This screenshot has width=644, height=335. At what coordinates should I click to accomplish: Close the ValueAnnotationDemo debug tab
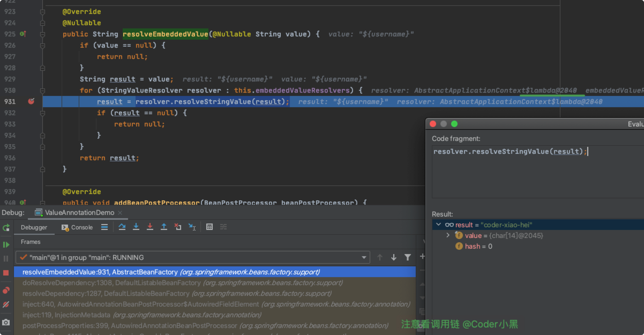click(x=120, y=213)
